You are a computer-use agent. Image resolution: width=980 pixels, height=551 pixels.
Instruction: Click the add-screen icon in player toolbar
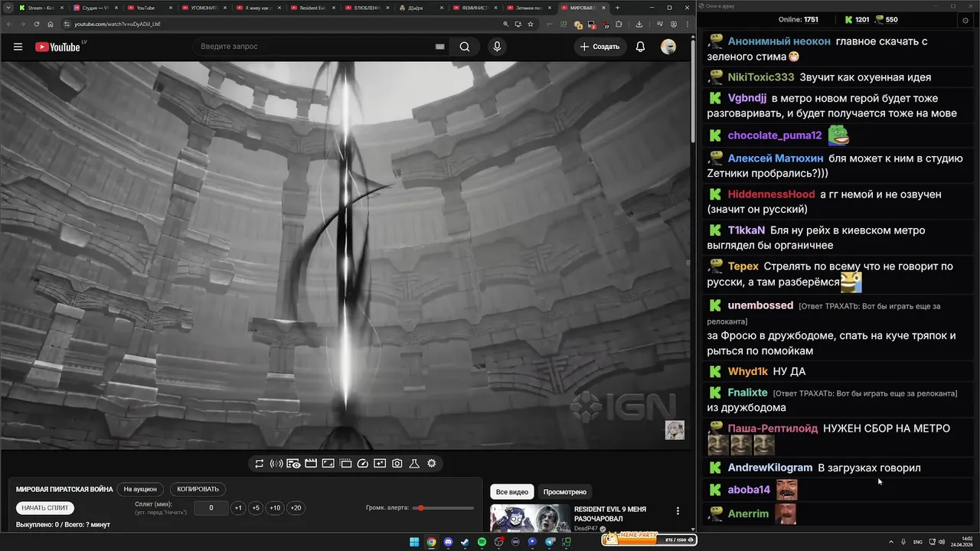380,464
